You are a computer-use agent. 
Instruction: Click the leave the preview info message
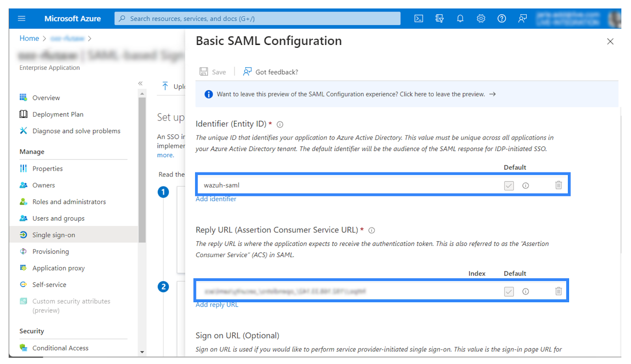pyautogui.click(x=351, y=94)
